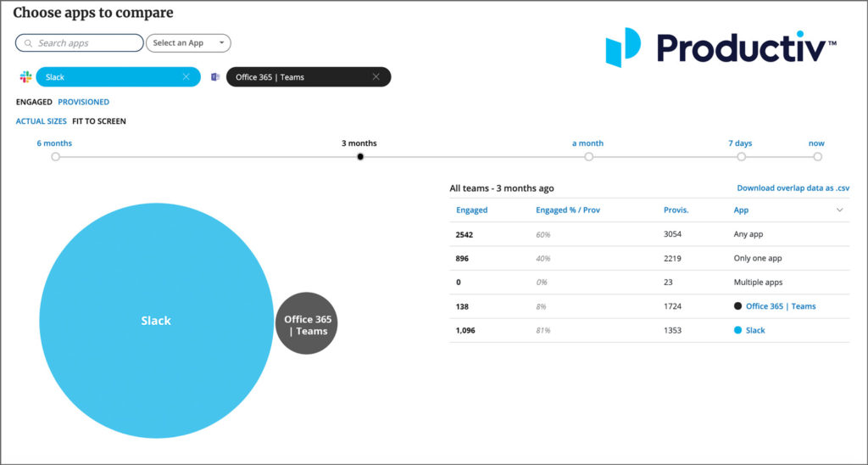Click the 7 days label
The width and height of the screenshot is (868, 465).
(740, 143)
